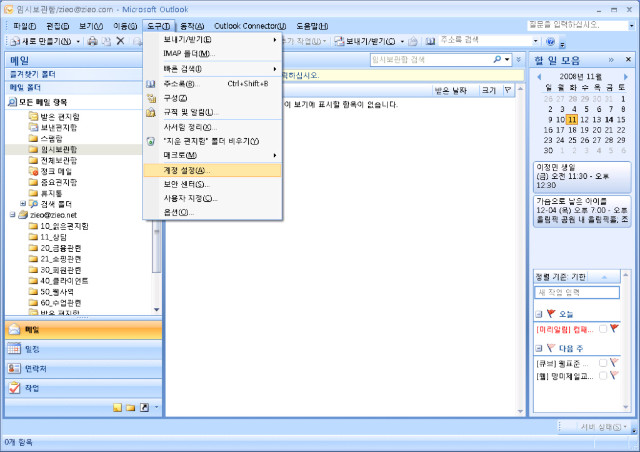Viewport: 640px width, 452px height.
Task: Collapse the 오늘 task group
Action: pyautogui.click(x=539, y=314)
